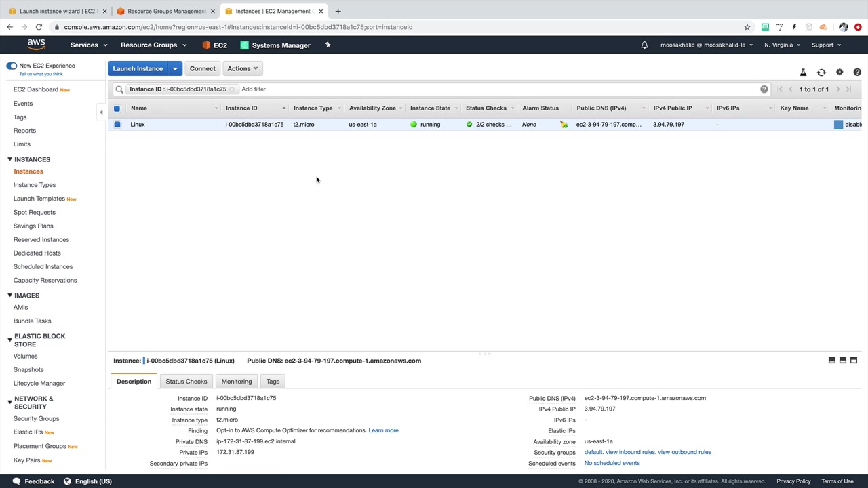868x488 pixels.
Task: Open the Systems Manager shortcut
Action: click(x=275, y=45)
